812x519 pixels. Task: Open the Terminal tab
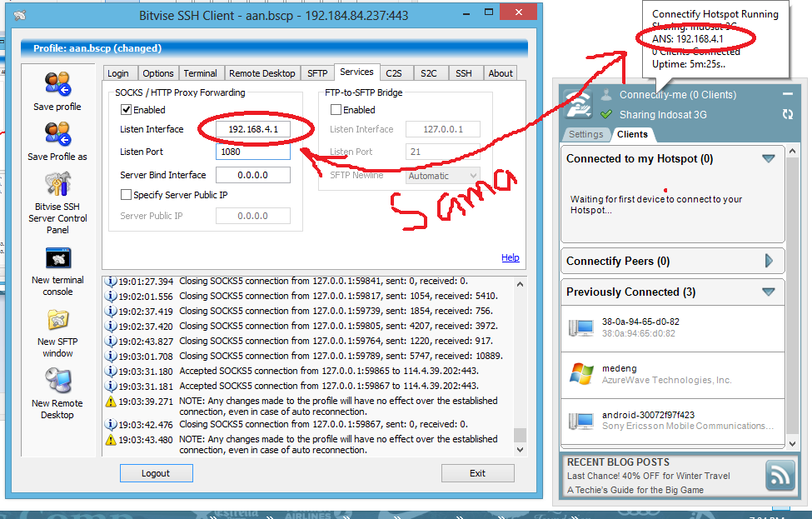200,73
